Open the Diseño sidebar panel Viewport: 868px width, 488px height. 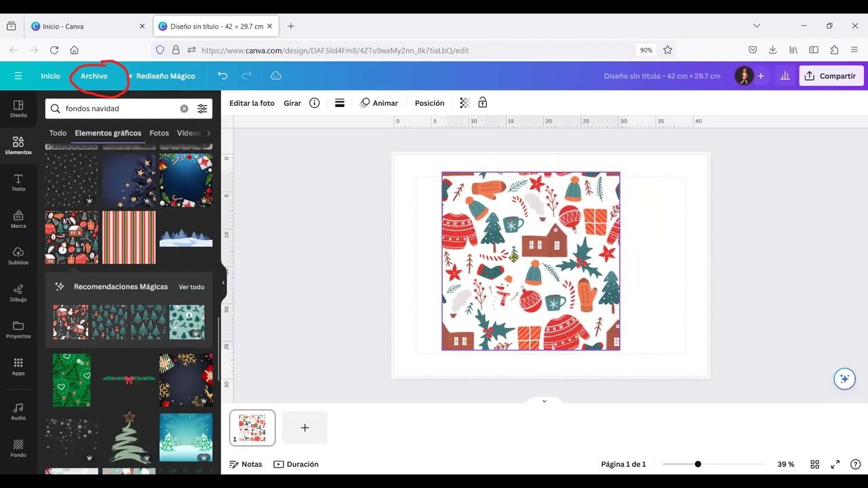[x=18, y=108]
